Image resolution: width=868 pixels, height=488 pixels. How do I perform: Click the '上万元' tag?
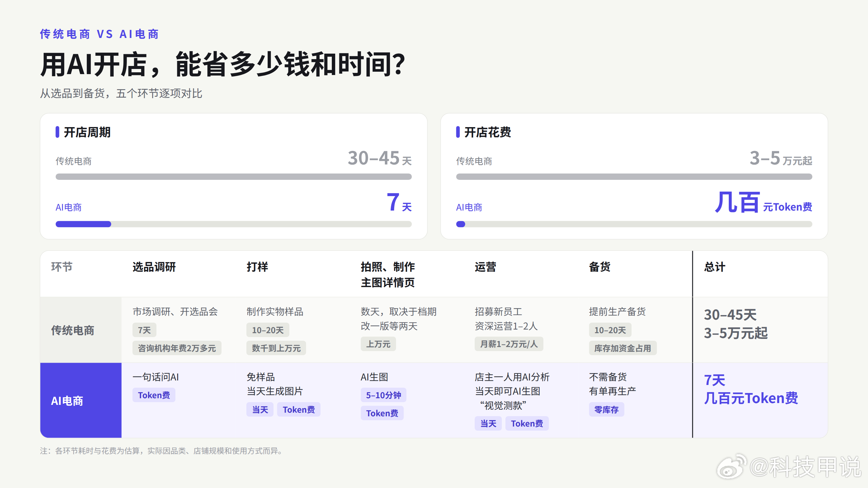(378, 344)
